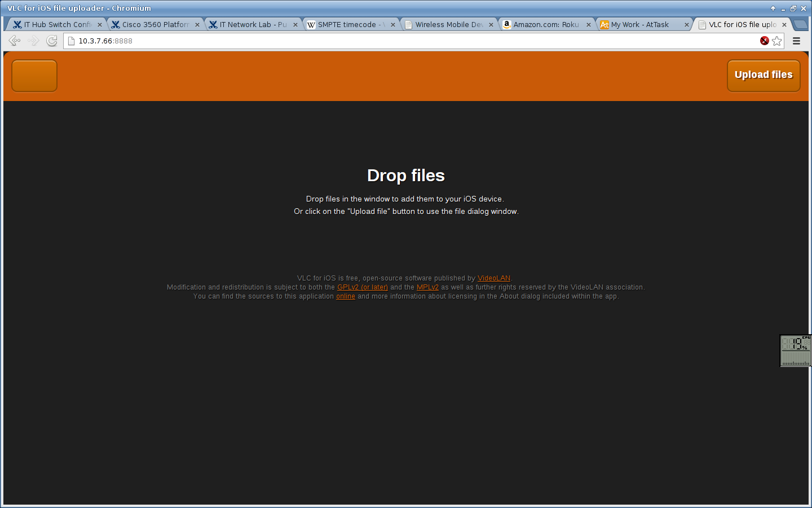This screenshot has width=812, height=508.
Task: Close the Amazon.com Roku tab
Action: [x=589, y=25]
